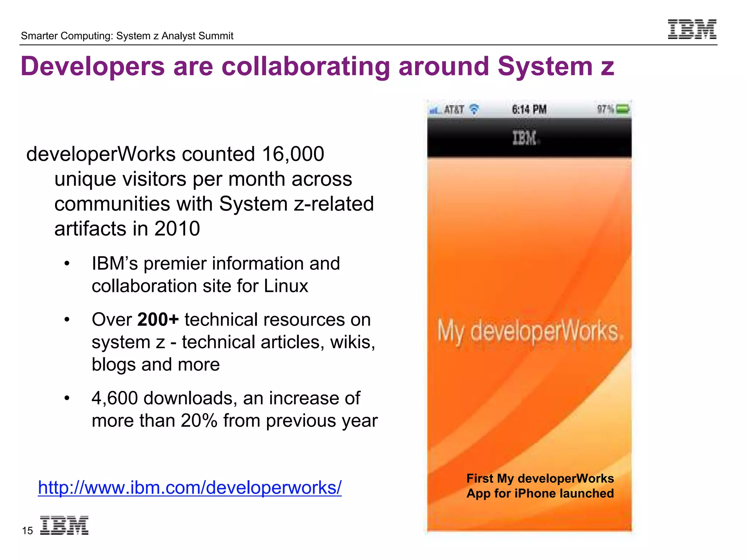Click the header 'Smarter Computing: System z Analyst Summit'
Image resolution: width=747 pixels, height=560 pixels.
127,36
